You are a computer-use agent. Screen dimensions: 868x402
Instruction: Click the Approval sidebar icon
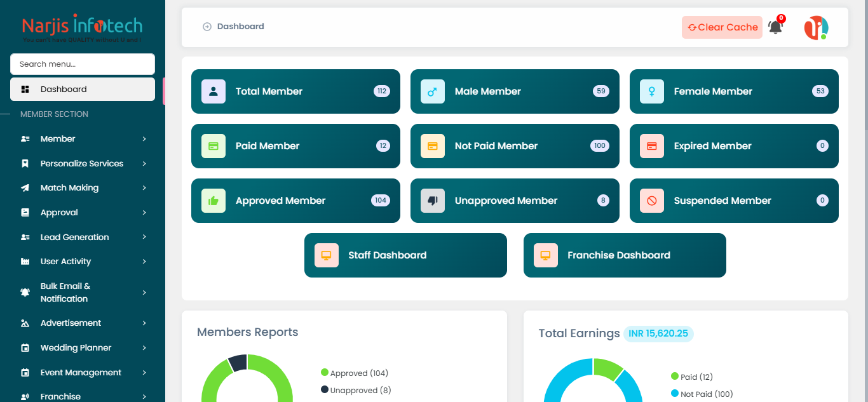(x=25, y=213)
